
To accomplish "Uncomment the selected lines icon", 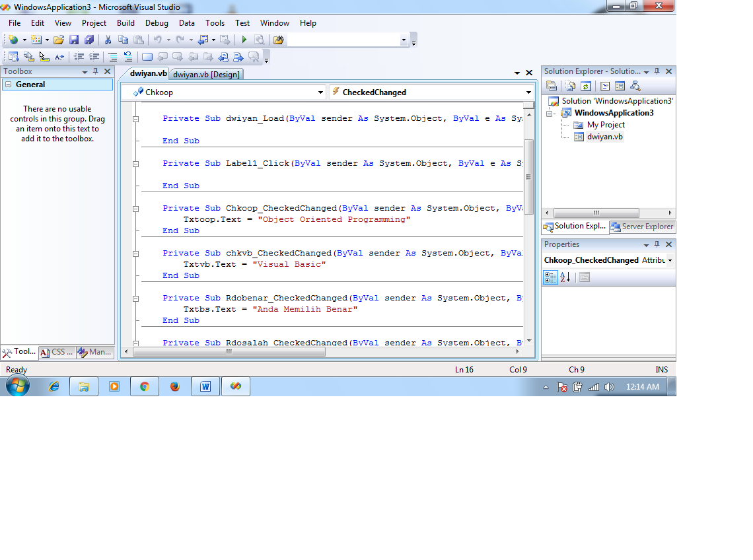I will [128, 57].
